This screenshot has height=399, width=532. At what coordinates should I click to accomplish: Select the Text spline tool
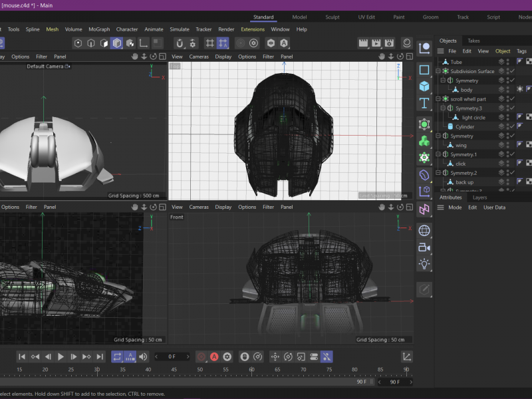click(424, 103)
